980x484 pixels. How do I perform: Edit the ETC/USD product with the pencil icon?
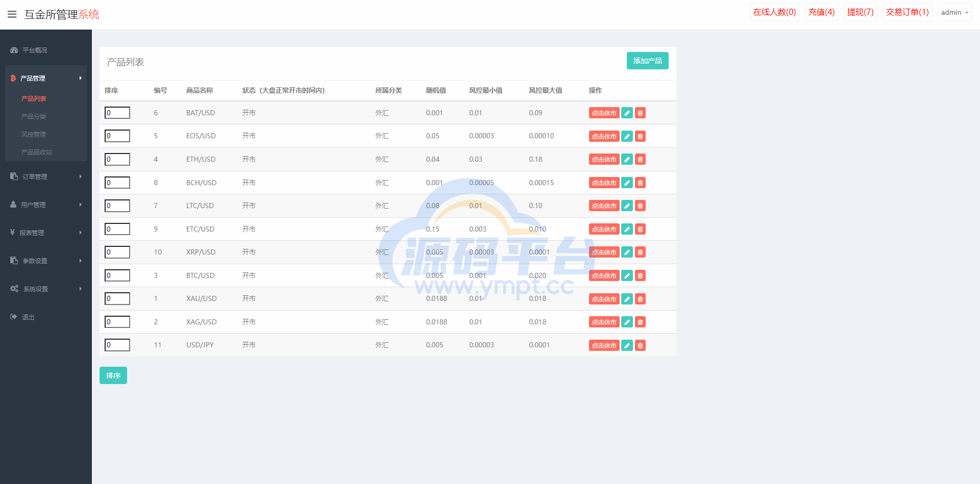pyautogui.click(x=627, y=229)
